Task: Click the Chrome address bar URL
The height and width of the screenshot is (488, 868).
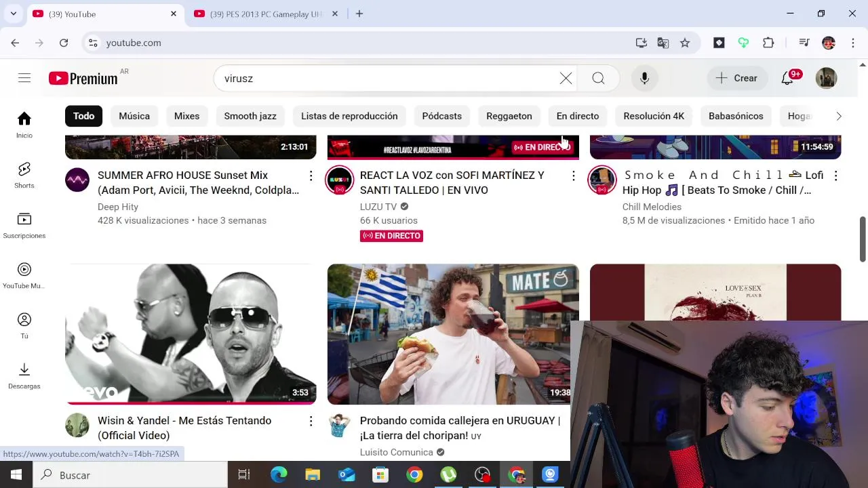Action: [134, 43]
